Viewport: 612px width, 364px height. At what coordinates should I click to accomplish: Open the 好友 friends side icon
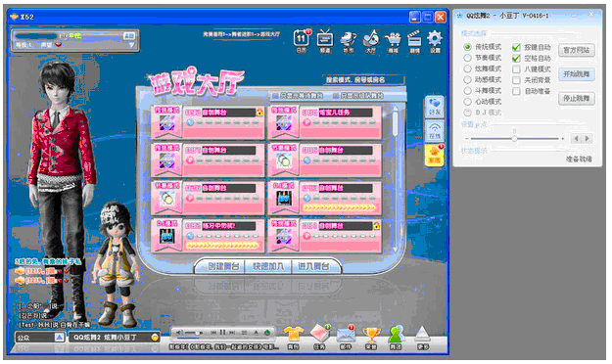pyautogui.click(x=435, y=107)
